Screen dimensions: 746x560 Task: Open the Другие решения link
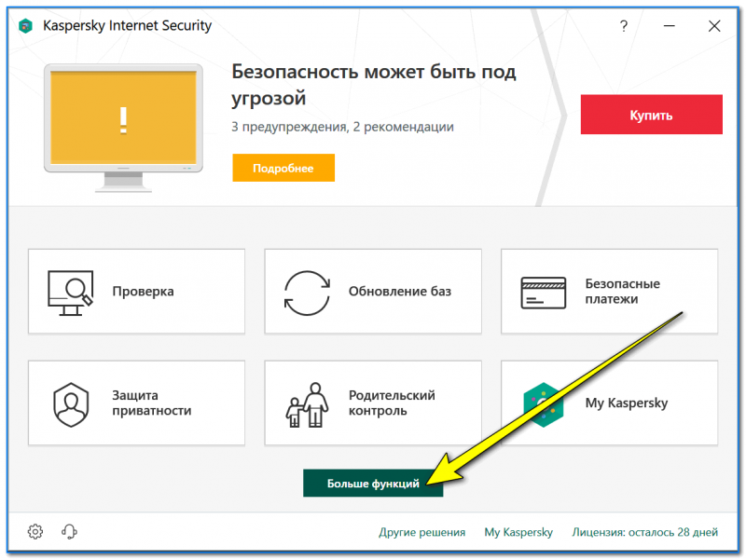pos(422,532)
